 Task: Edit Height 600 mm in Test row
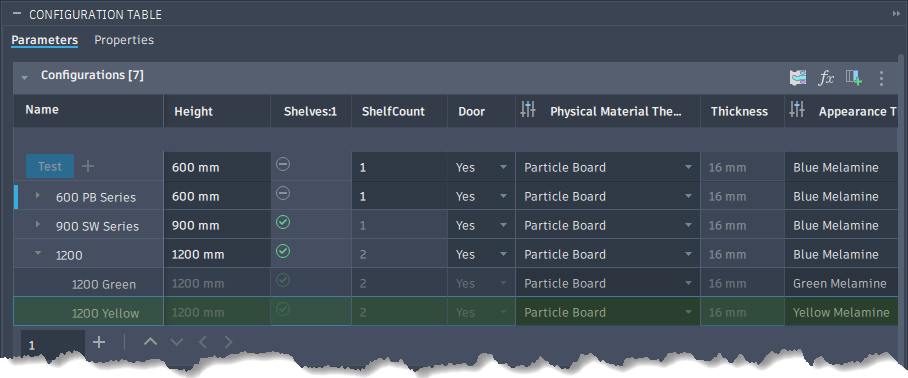[x=217, y=167]
